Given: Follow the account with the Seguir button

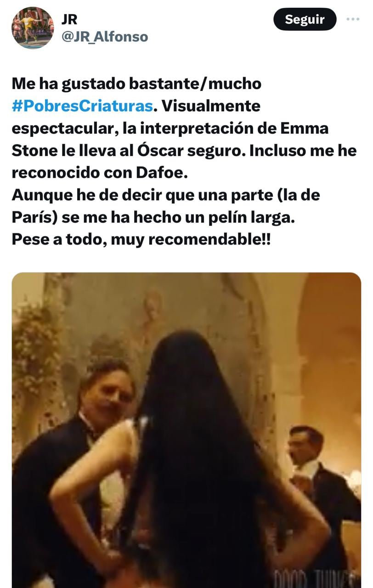Looking at the screenshot, I should (x=305, y=19).
